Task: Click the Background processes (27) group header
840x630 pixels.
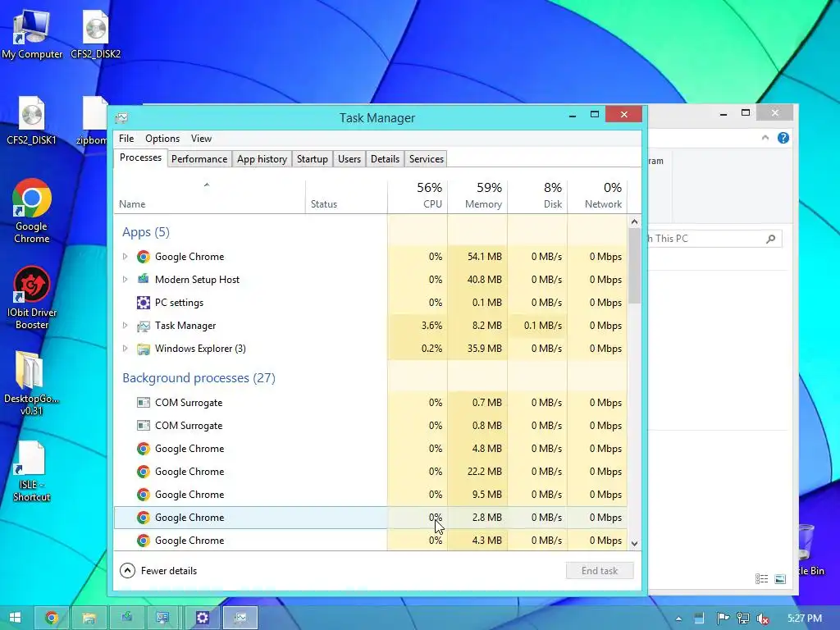Action: (x=199, y=378)
